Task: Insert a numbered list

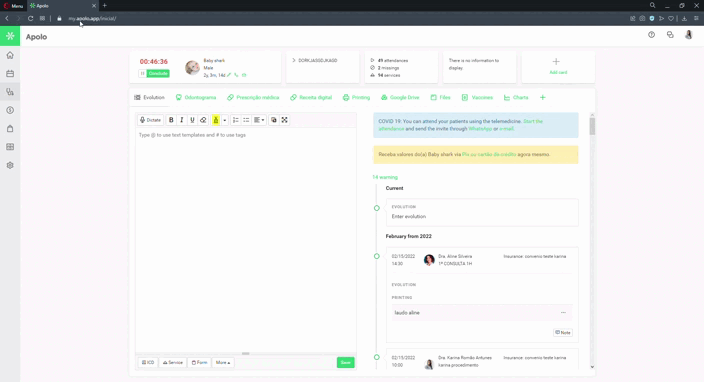Action: (x=235, y=120)
